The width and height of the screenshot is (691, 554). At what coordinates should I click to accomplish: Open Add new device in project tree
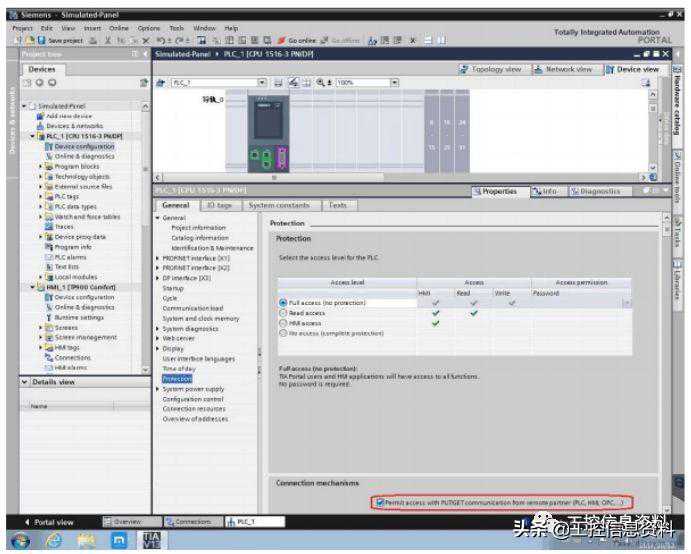click(x=66, y=116)
